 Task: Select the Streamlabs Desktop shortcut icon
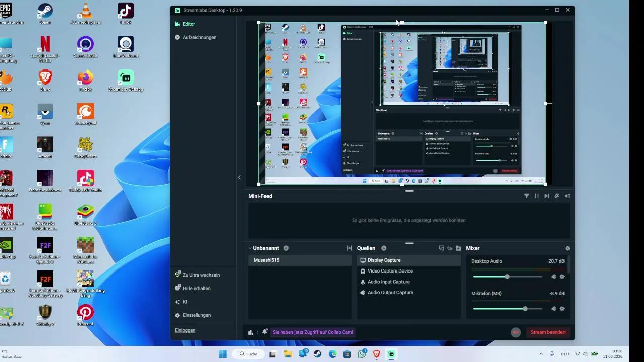[x=126, y=81]
